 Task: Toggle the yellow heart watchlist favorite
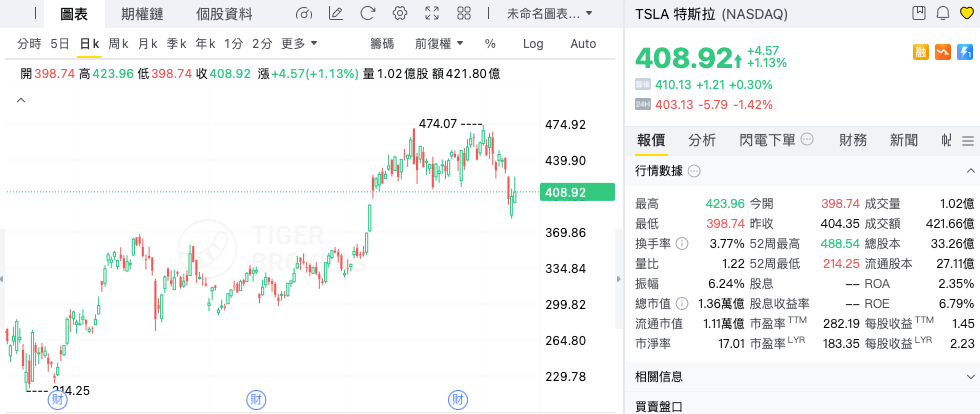tap(966, 14)
